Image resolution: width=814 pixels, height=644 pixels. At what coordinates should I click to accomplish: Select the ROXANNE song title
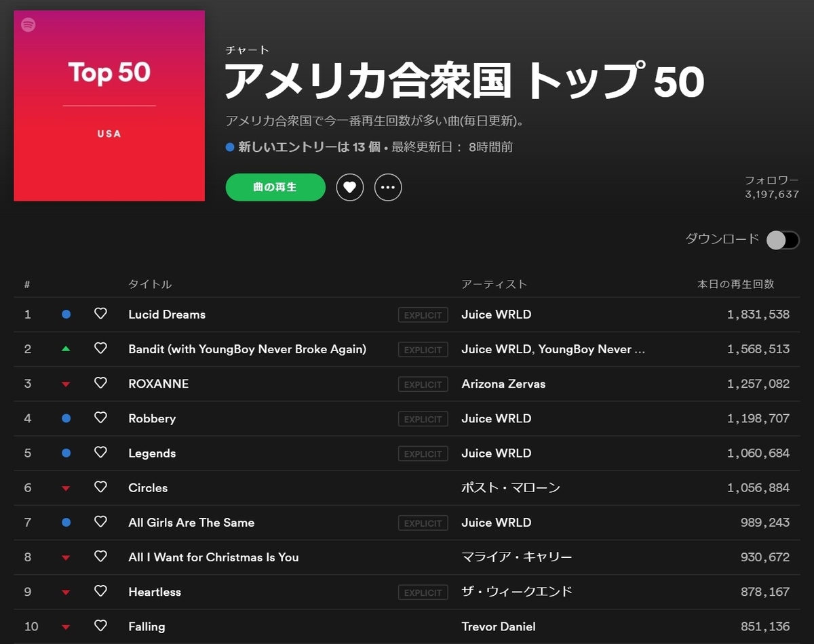159,384
